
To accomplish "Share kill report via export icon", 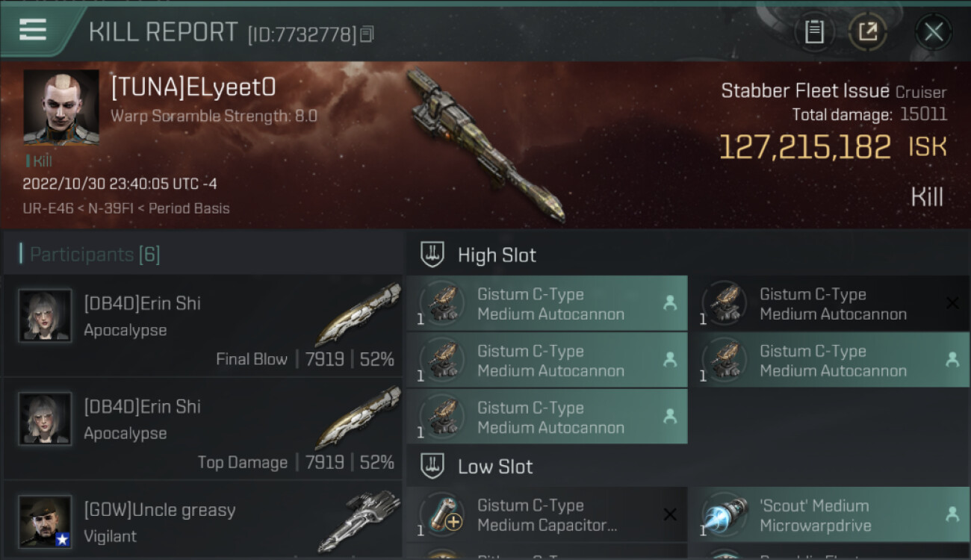I will [867, 31].
